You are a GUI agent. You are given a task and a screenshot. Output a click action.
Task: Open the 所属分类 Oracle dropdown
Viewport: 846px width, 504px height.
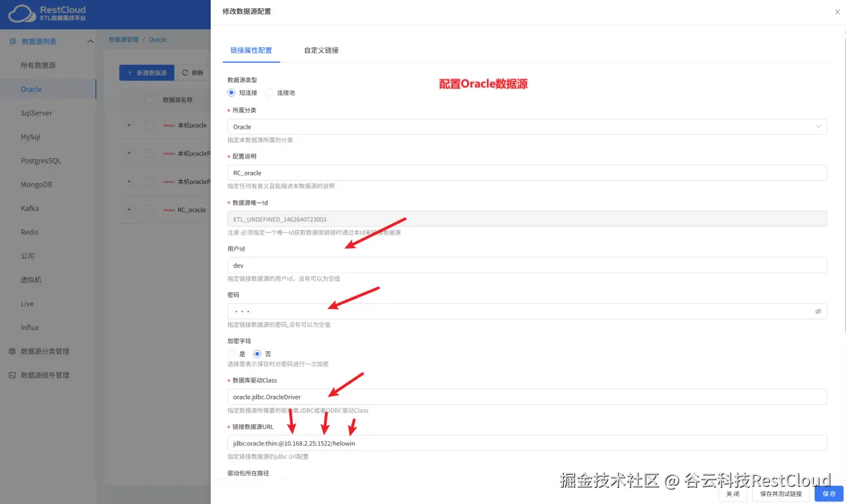(x=527, y=127)
